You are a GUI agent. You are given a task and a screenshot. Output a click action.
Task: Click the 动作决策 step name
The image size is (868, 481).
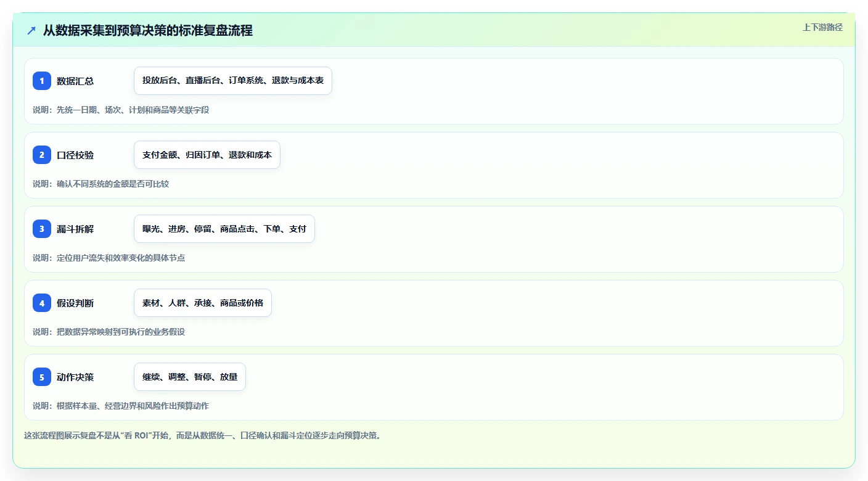pos(75,377)
